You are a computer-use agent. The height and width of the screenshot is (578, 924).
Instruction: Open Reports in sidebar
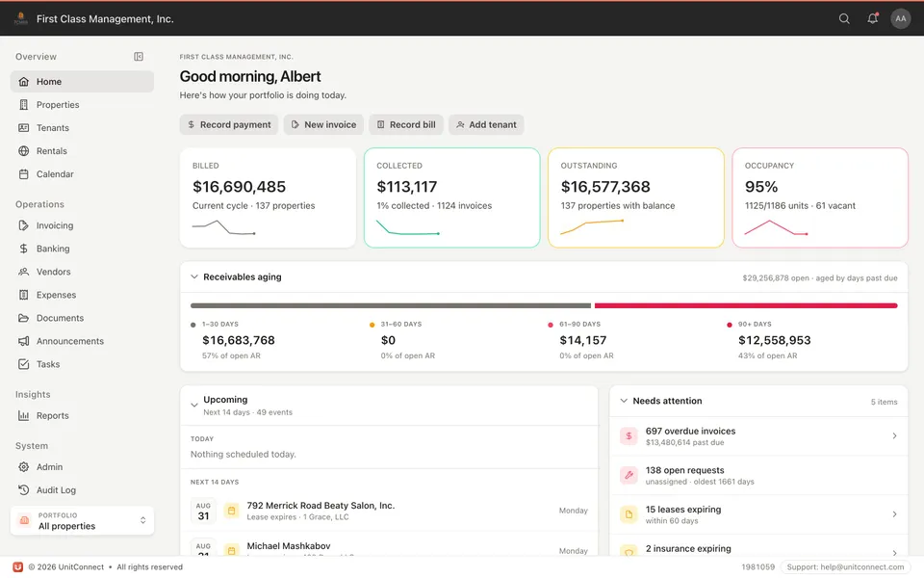(x=82, y=415)
